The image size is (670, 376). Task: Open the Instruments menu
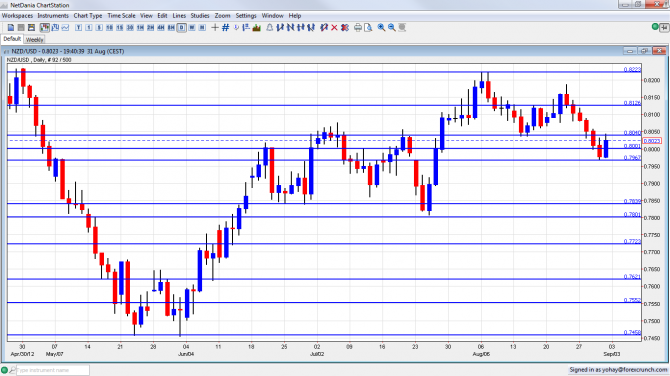click(53, 15)
